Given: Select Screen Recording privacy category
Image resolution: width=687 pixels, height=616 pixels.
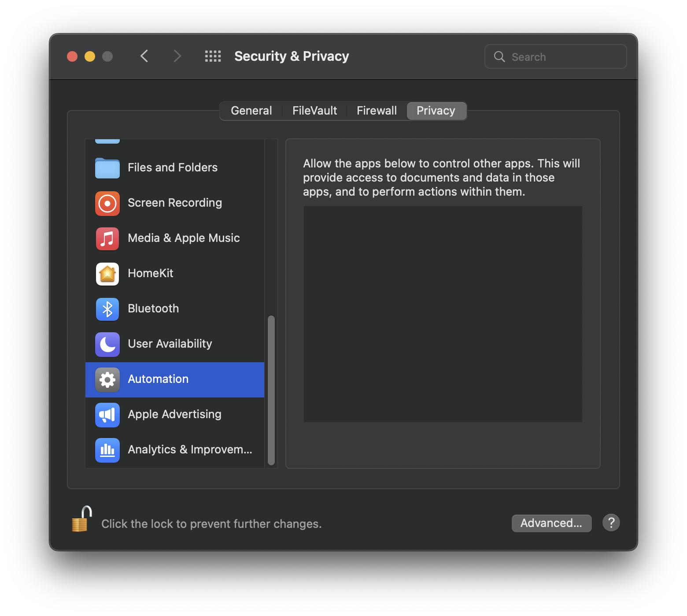Looking at the screenshot, I should tap(175, 203).
